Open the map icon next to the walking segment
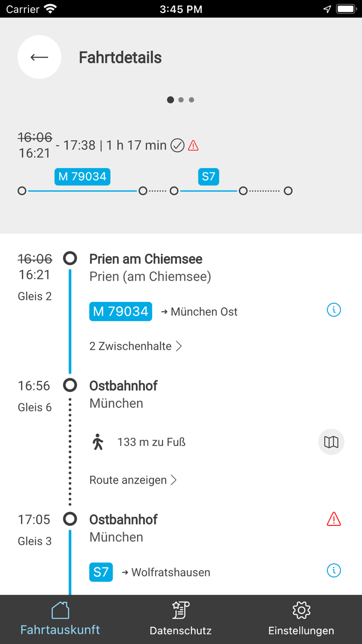 tap(331, 442)
